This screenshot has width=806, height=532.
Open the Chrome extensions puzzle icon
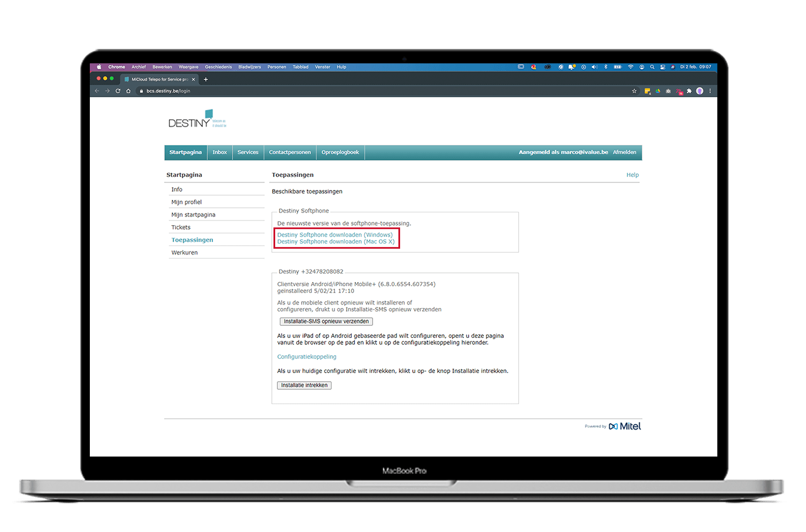click(689, 91)
